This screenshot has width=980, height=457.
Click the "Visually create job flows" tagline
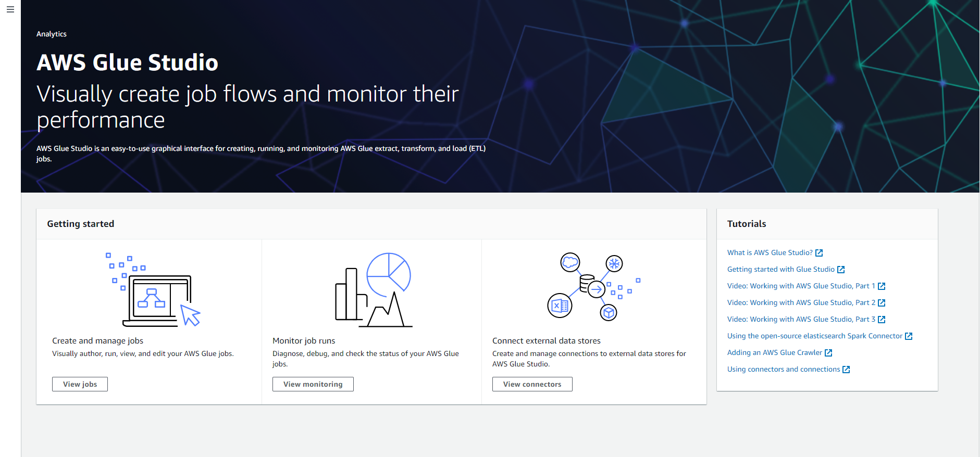(247, 107)
